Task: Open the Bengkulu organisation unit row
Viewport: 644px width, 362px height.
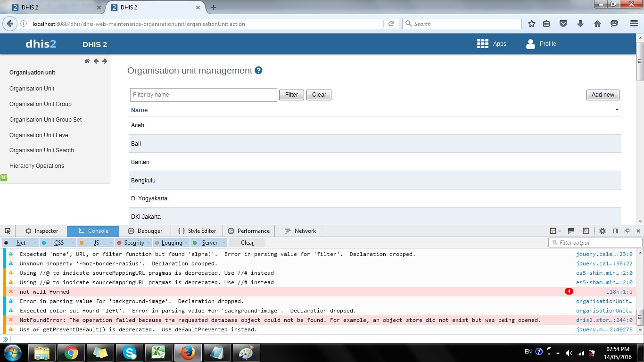Action: point(143,181)
